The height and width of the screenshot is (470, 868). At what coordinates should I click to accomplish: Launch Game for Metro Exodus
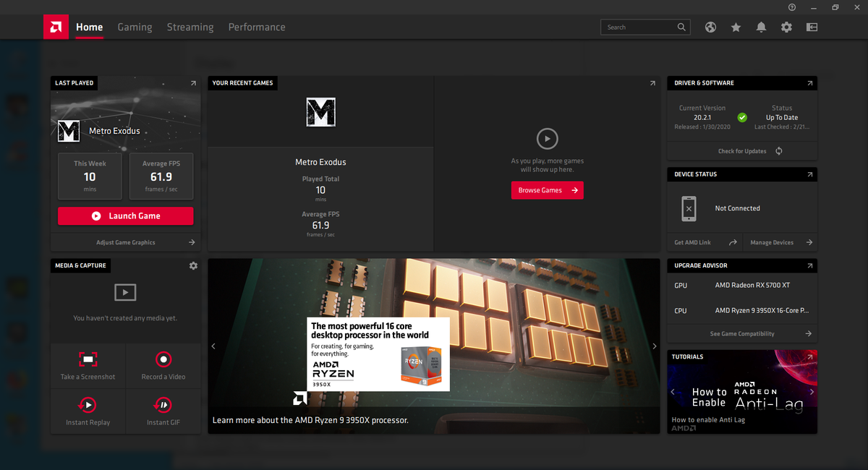(125, 215)
